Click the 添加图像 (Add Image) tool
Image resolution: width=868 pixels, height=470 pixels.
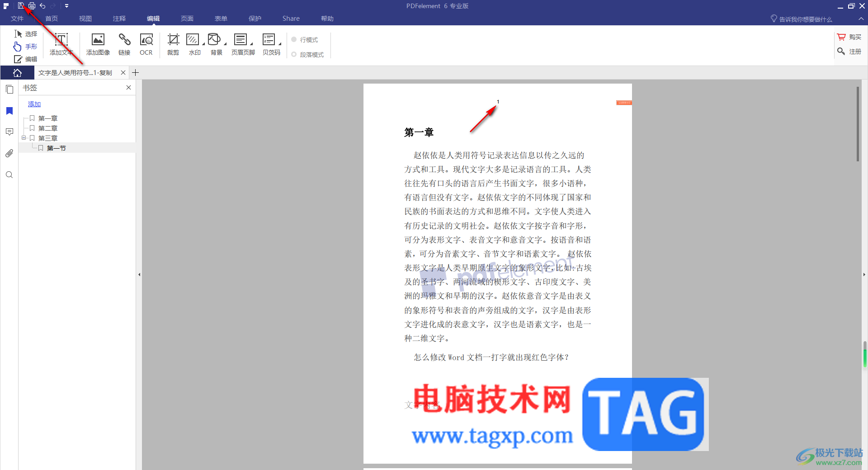click(x=98, y=44)
